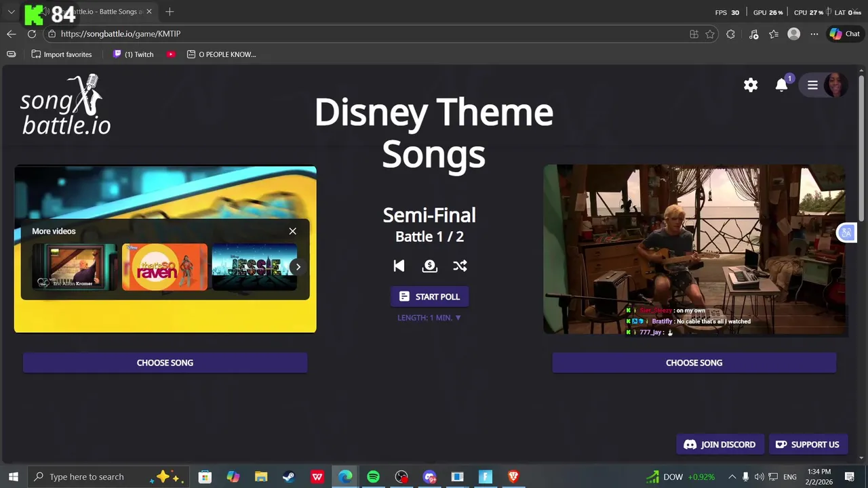Open the hamburger menu next to the avatar

812,85
